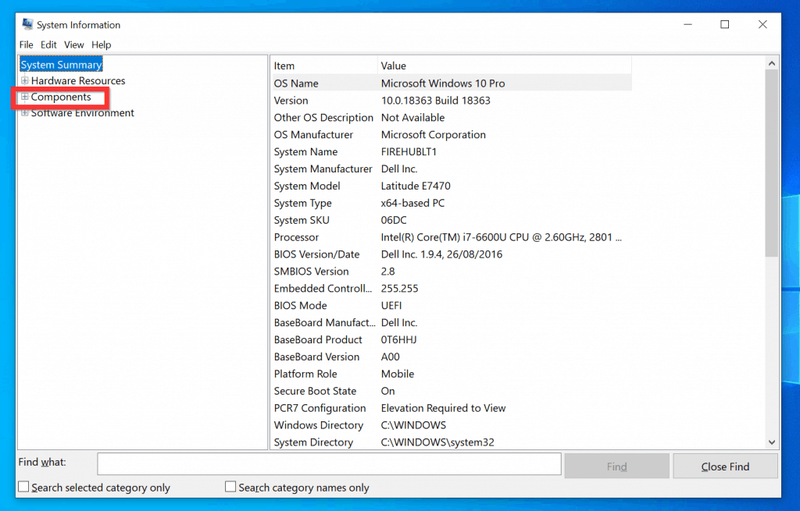Check Search selected category only
The width and height of the screenshot is (800, 511).
click(x=23, y=487)
